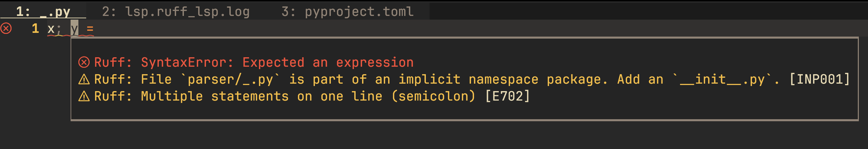Click the error sign icon in the gutter
The height and width of the screenshot is (149, 868).
(x=6, y=28)
